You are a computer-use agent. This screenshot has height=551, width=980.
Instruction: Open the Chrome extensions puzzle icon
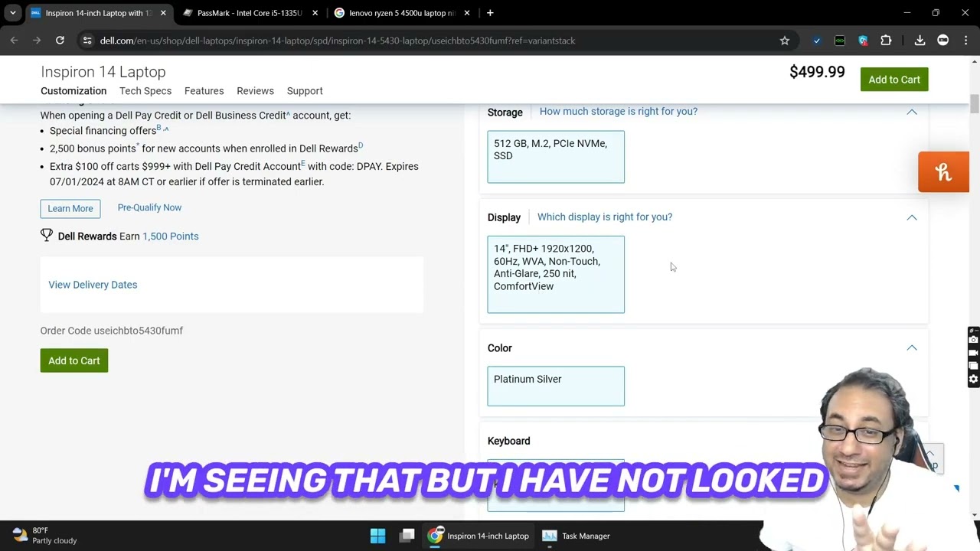click(886, 41)
